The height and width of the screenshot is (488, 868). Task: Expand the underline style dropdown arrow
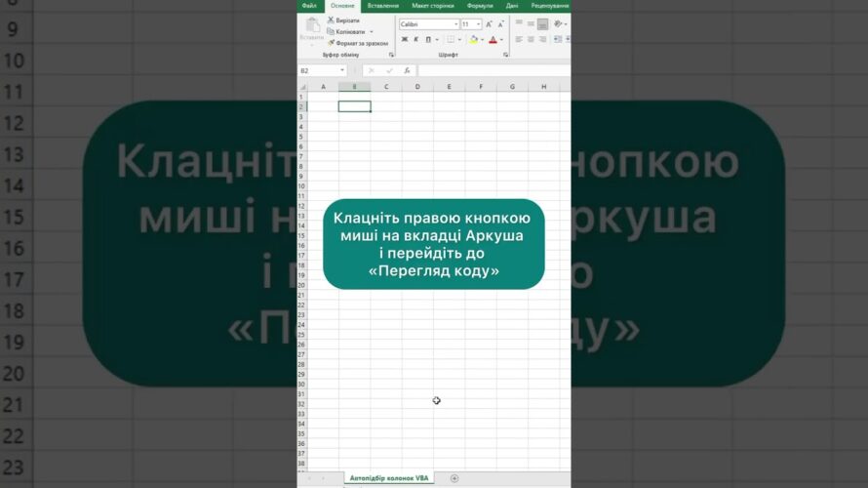(x=437, y=39)
